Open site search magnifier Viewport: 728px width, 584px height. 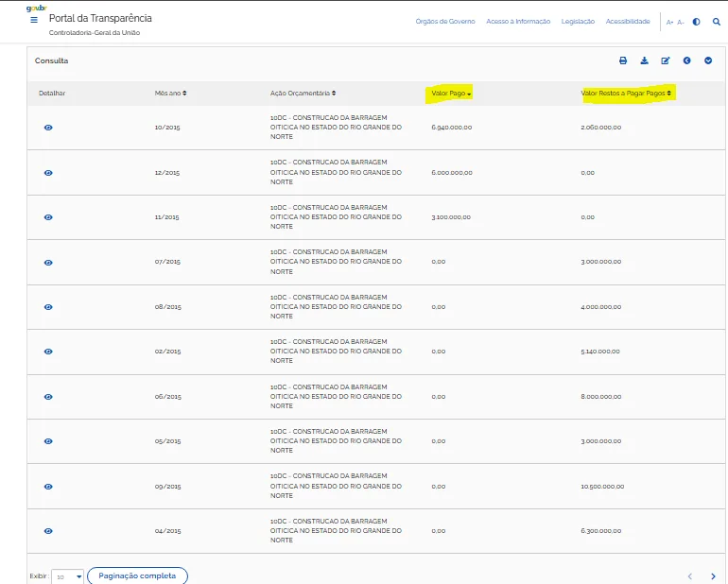717,22
